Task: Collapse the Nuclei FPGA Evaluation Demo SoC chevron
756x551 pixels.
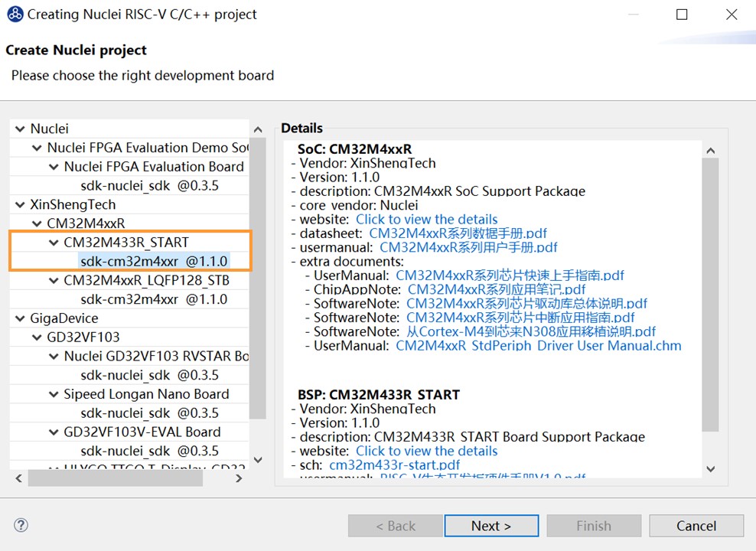Action: (37, 148)
